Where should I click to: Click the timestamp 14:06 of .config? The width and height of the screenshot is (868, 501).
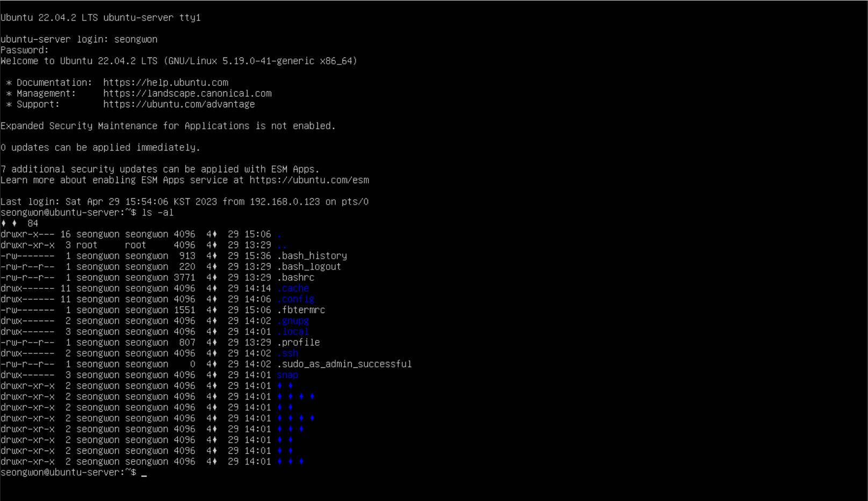coord(258,299)
